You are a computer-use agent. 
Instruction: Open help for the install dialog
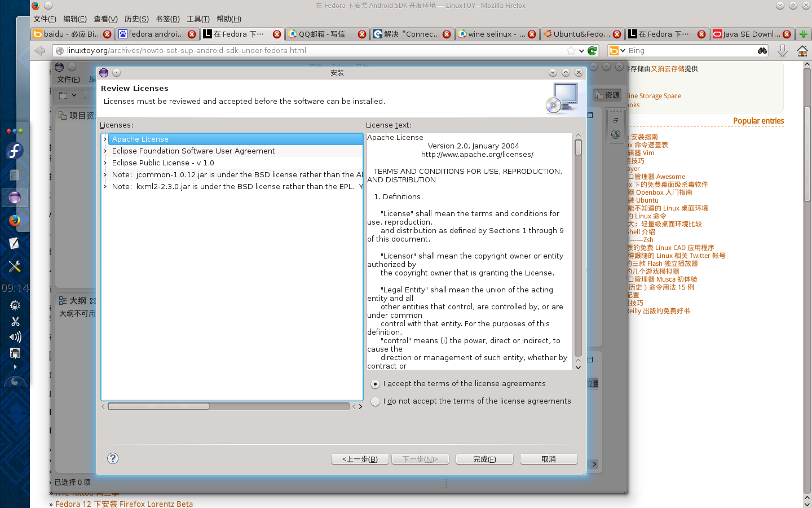[113, 458]
